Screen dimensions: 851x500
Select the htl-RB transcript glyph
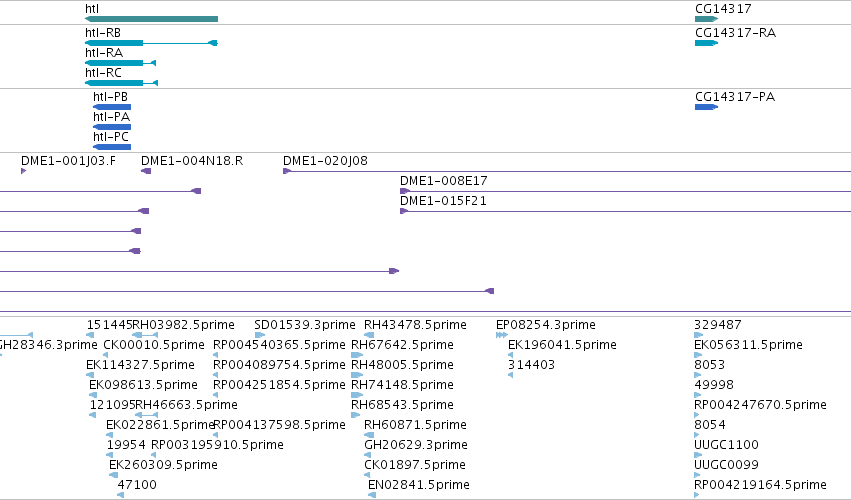[151, 43]
